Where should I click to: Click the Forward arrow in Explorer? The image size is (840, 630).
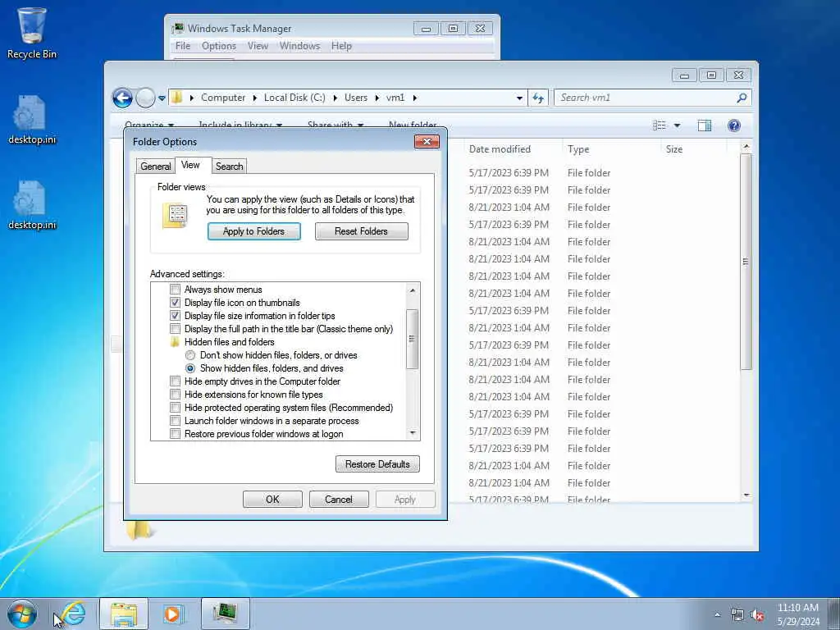145,98
